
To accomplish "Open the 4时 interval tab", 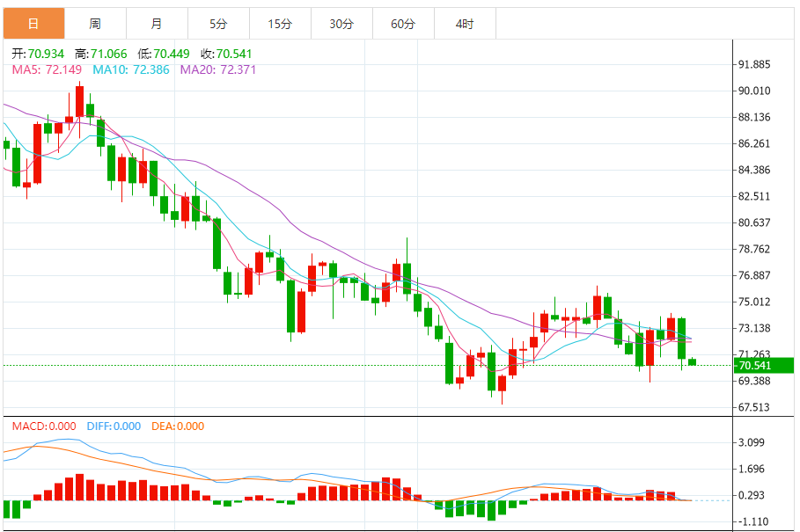I will coord(465,24).
